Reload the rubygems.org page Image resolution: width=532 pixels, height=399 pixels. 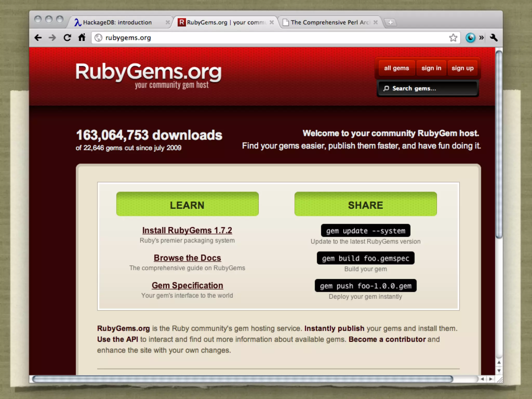coord(67,38)
